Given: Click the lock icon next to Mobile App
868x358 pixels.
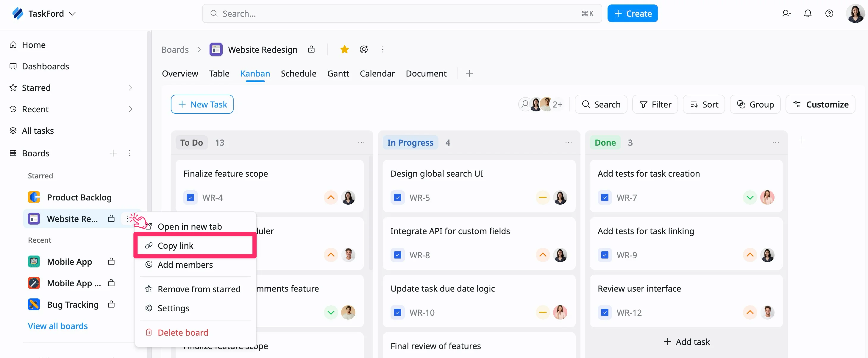Looking at the screenshot, I should coord(111,261).
